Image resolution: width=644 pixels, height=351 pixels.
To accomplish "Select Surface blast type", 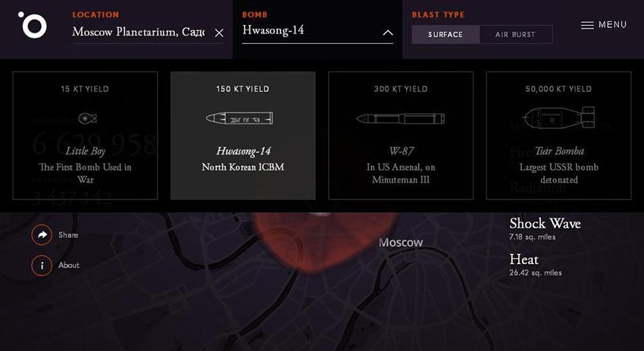I will pyautogui.click(x=445, y=35).
